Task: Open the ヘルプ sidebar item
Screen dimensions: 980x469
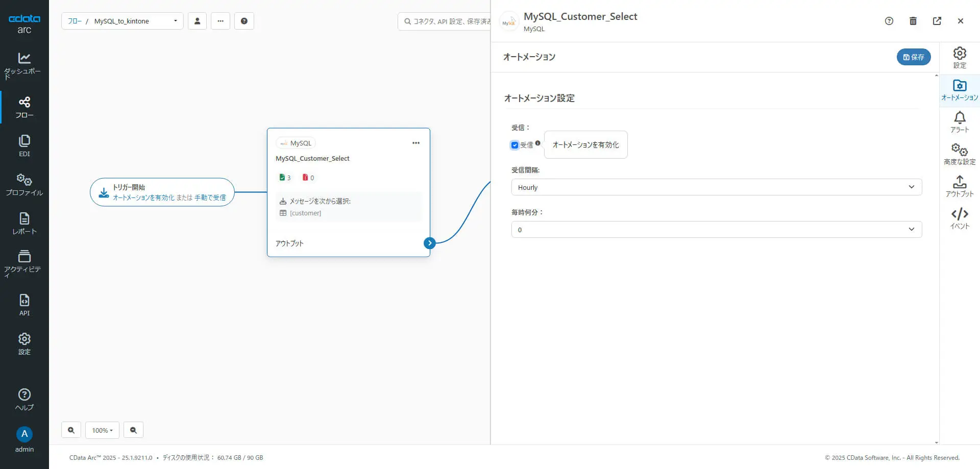Action: point(24,400)
